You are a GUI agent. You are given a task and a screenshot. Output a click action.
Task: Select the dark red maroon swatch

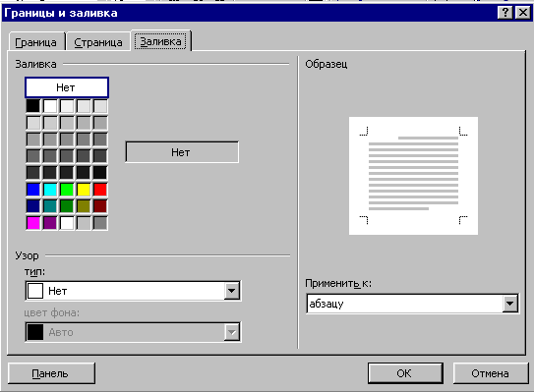(100, 206)
